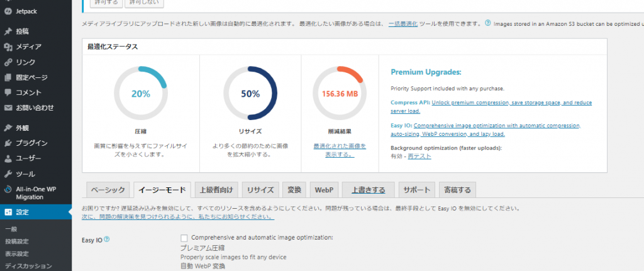
Task: Click the help icon before Amazon S3 text
Action: 487,23
